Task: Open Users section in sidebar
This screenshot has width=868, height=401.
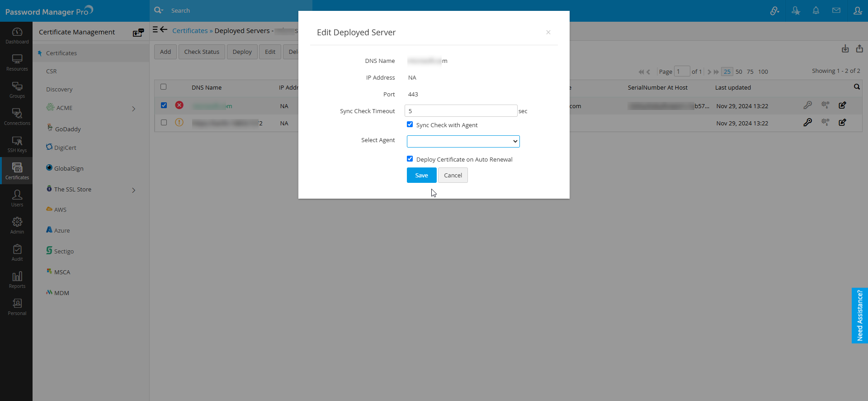Action: (x=17, y=198)
